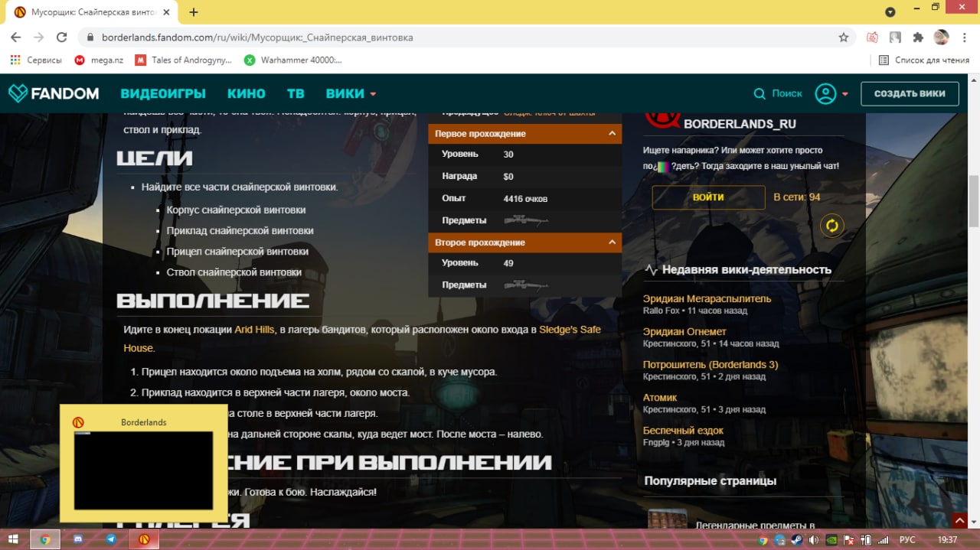The image size is (980, 550).
Task: Reload the page with the refresh icon
Action: click(62, 37)
